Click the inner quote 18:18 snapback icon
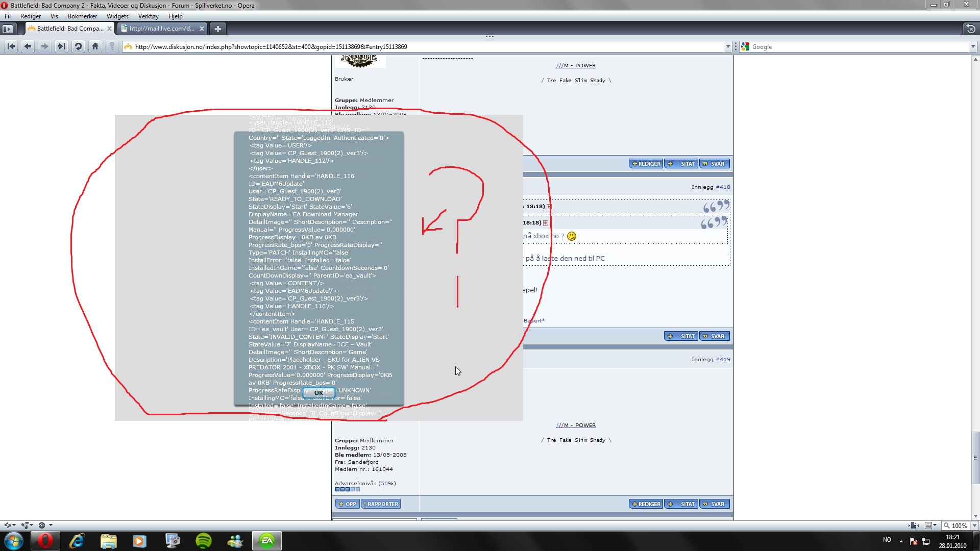 coord(546,223)
